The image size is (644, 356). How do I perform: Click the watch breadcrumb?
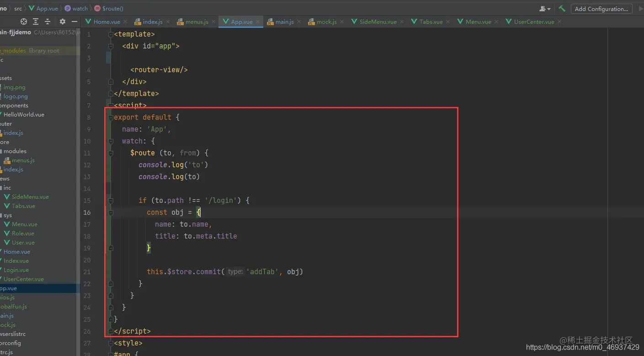76,9
